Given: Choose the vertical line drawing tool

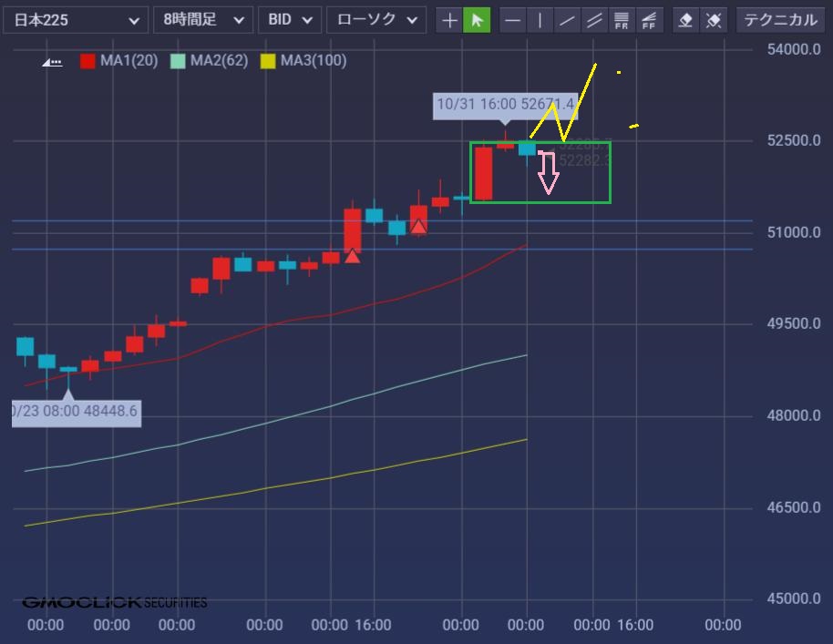Looking at the screenshot, I should click(540, 20).
